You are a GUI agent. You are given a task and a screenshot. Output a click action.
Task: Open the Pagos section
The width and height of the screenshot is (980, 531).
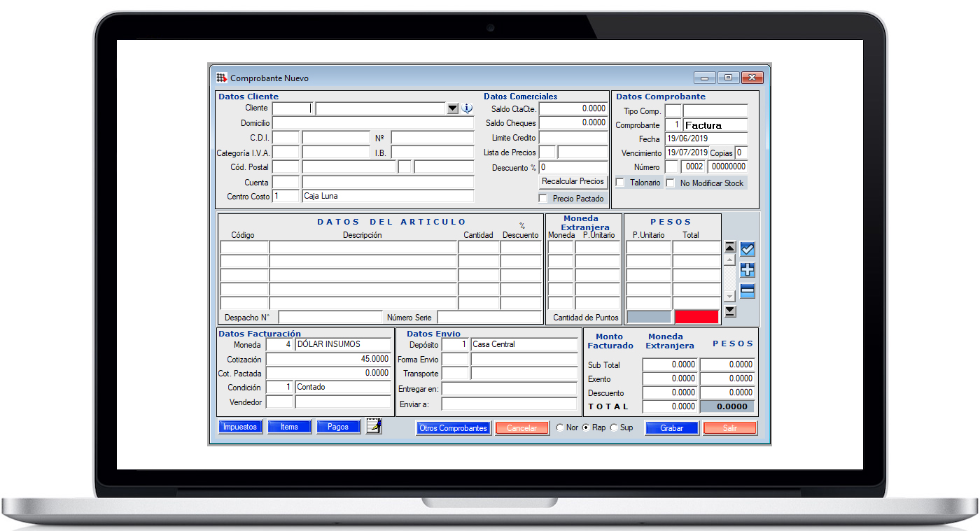point(338,427)
